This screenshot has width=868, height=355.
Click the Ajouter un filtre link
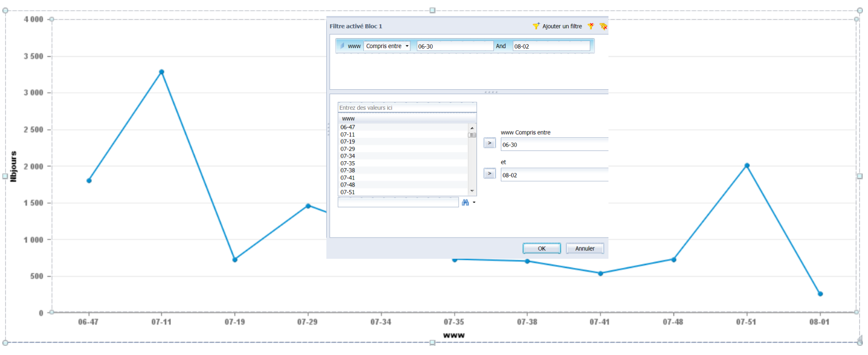pyautogui.click(x=562, y=26)
